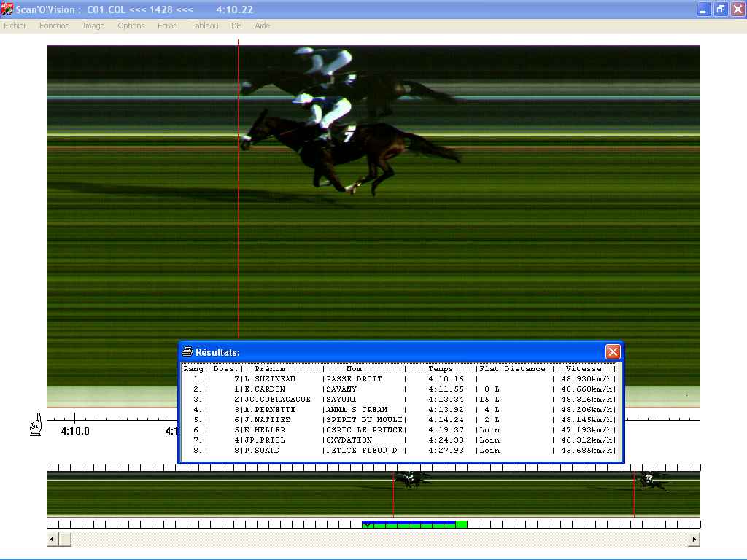Click the left scrollbar arrow

click(52, 539)
